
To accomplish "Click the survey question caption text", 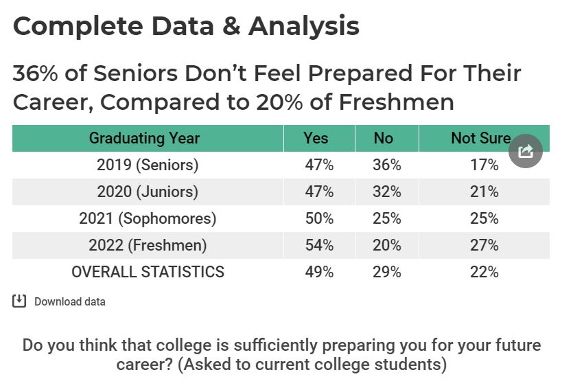I will tap(282, 355).
